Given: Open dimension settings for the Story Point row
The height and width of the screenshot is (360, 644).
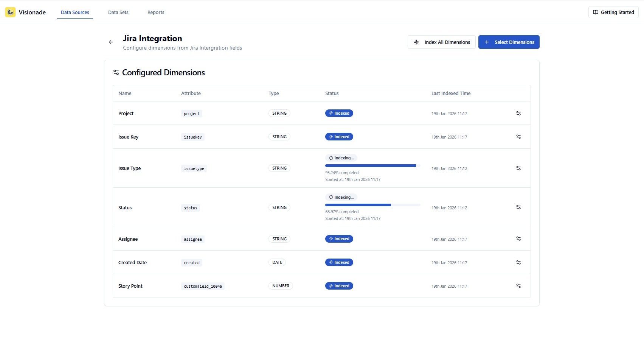Looking at the screenshot, I should 518,286.
